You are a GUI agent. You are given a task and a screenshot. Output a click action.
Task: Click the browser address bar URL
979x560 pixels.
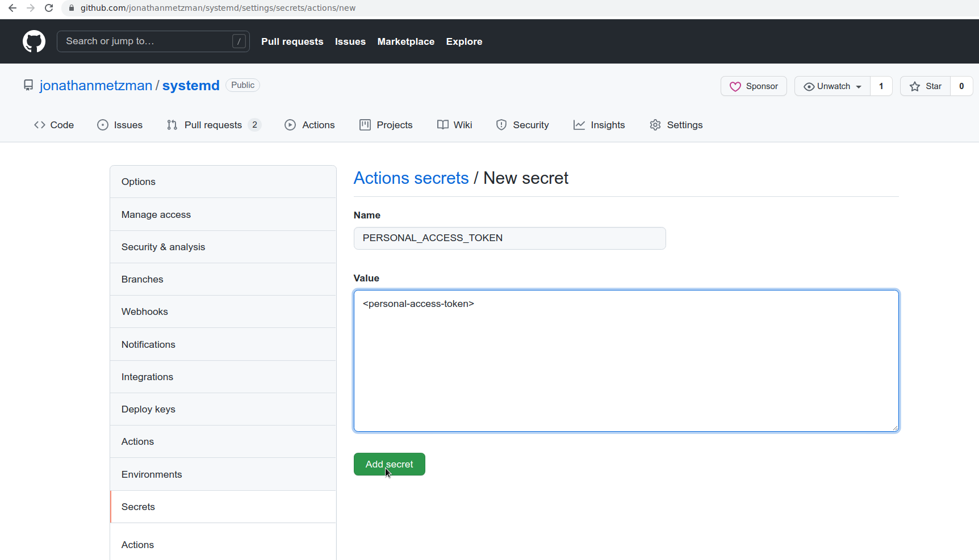[x=218, y=8]
